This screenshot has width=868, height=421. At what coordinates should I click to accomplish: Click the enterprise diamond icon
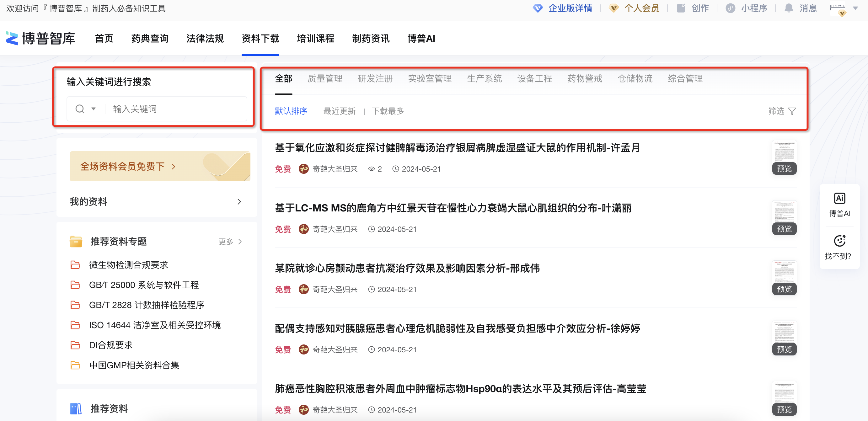(538, 8)
